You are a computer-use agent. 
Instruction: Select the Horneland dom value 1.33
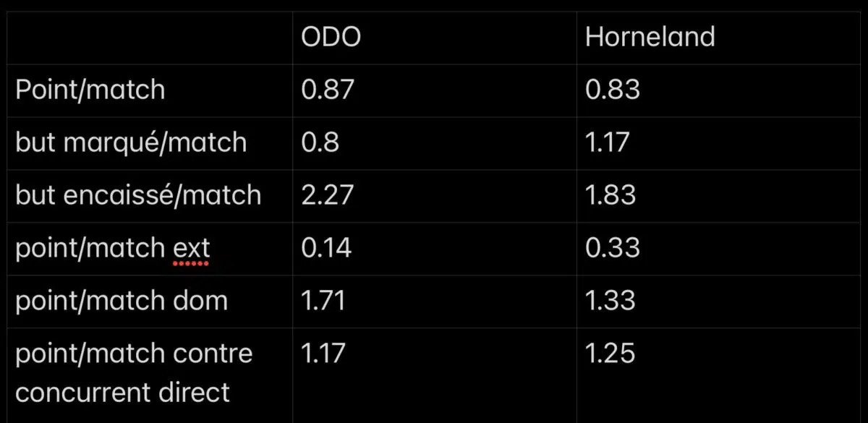(x=610, y=301)
